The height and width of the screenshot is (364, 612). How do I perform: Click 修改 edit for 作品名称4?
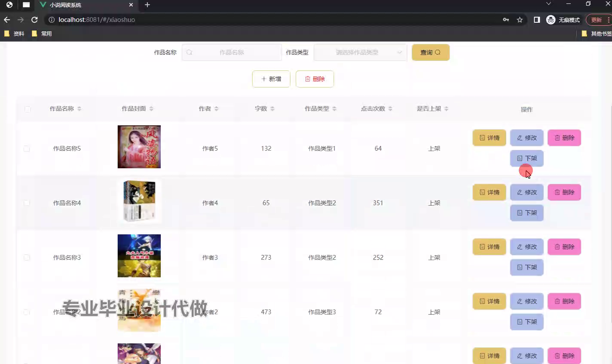[x=527, y=192]
